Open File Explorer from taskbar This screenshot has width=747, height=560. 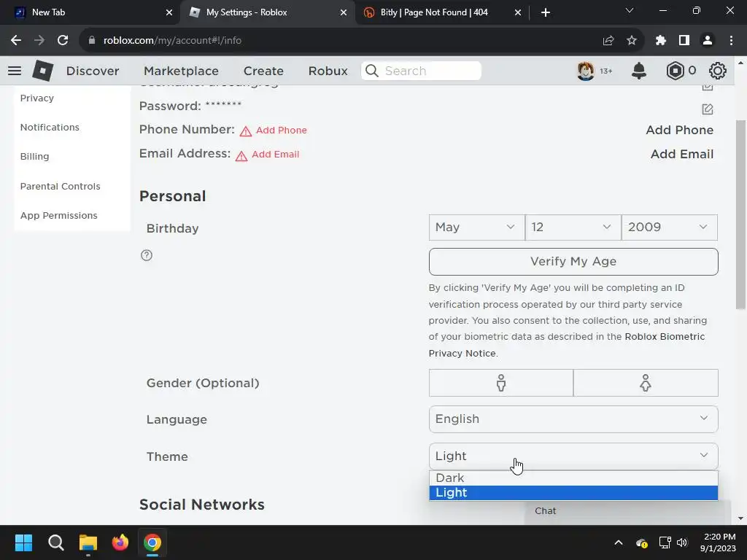pyautogui.click(x=88, y=542)
